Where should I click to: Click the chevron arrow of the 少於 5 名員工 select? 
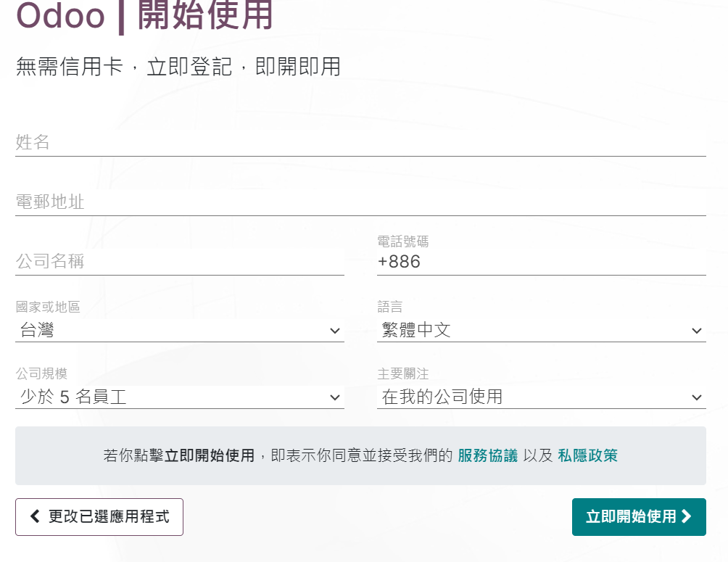tap(335, 397)
